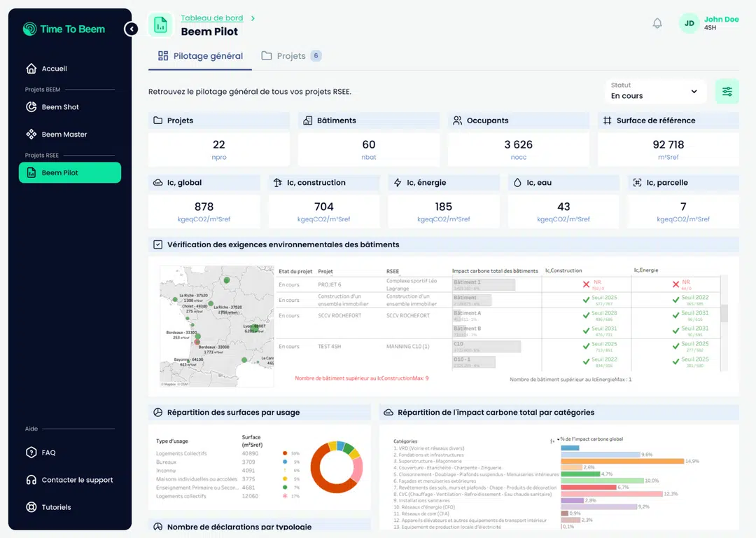Click the Time To Beem logo
The height and width of the screenshot is (538, 756).
[x=64, y=29]
